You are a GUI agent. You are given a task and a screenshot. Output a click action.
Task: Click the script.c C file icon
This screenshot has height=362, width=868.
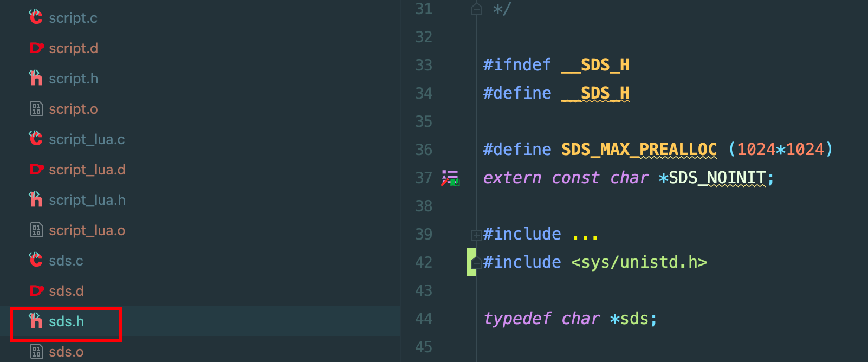[36, 17]
